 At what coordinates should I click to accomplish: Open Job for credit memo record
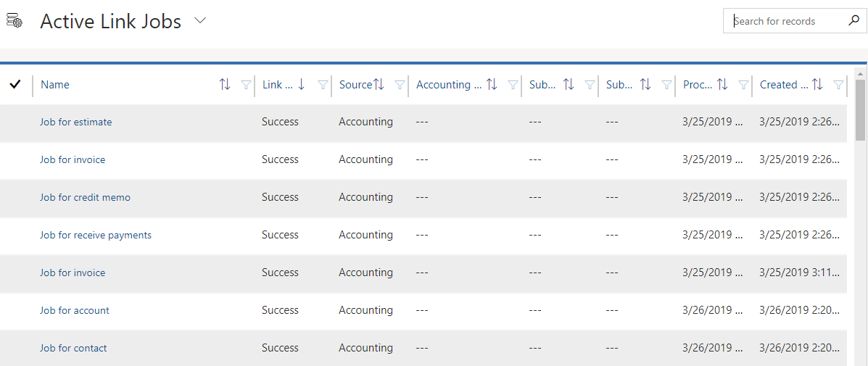86,197
